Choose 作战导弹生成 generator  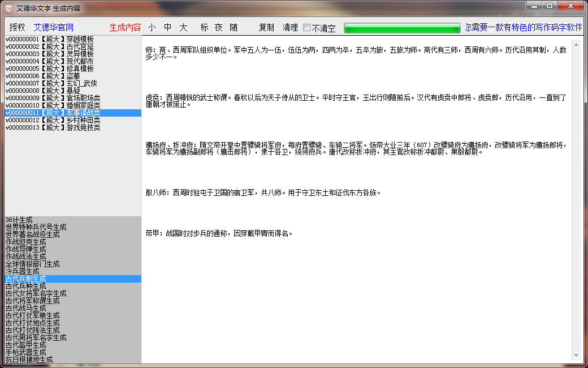click(73, 249)
